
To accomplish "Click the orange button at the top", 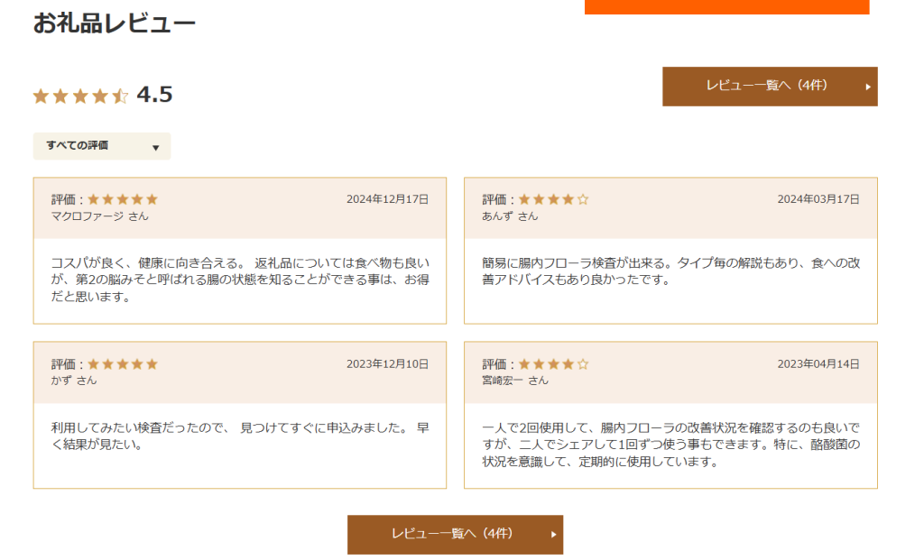I will [726, 6].
